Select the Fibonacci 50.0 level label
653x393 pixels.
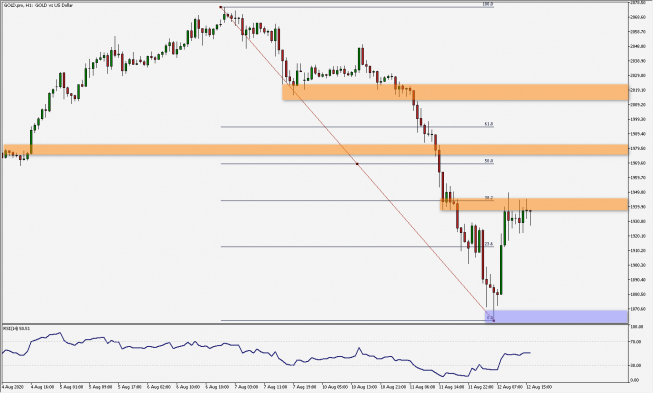pos(489,161)
